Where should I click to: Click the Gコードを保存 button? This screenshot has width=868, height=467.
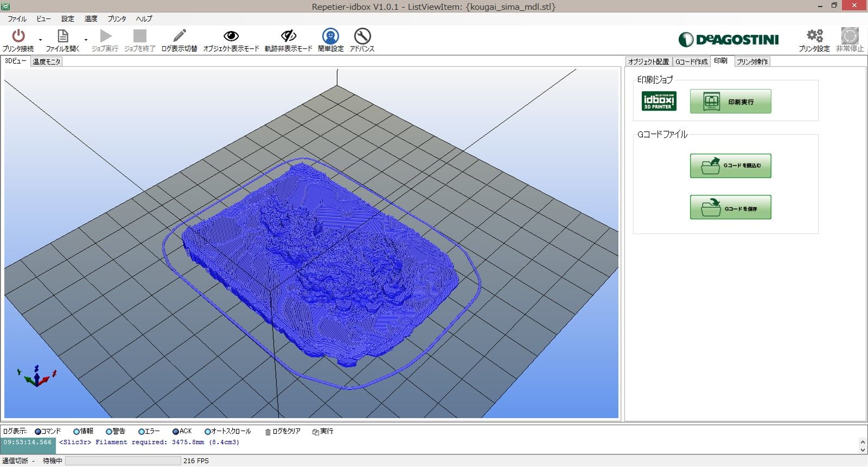tap(730, 208)
